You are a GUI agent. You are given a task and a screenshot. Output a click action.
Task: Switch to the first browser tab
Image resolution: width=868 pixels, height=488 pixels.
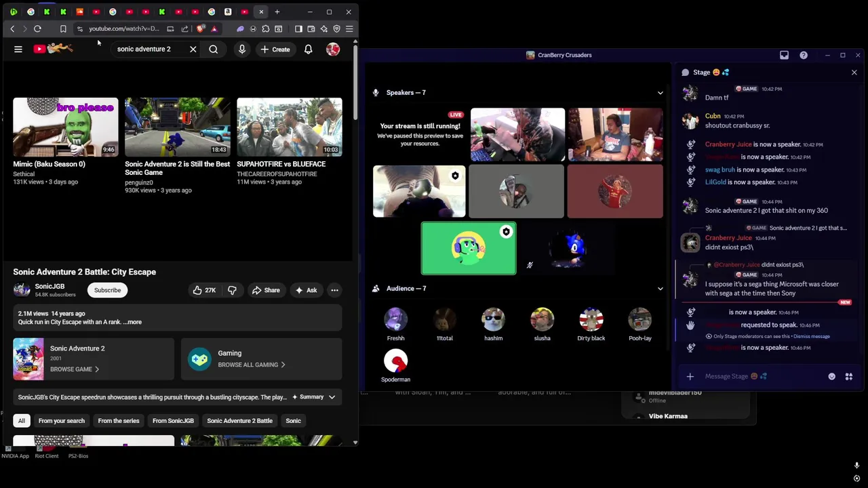14,12
